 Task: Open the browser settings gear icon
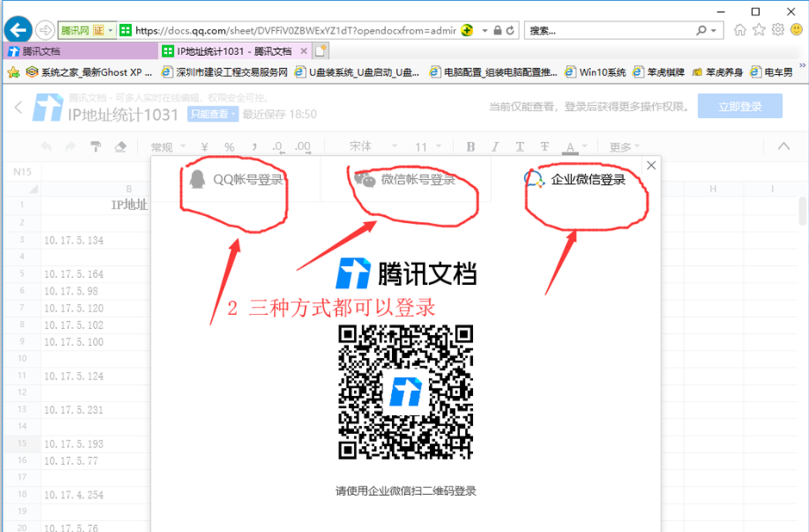tap(777, 30)
